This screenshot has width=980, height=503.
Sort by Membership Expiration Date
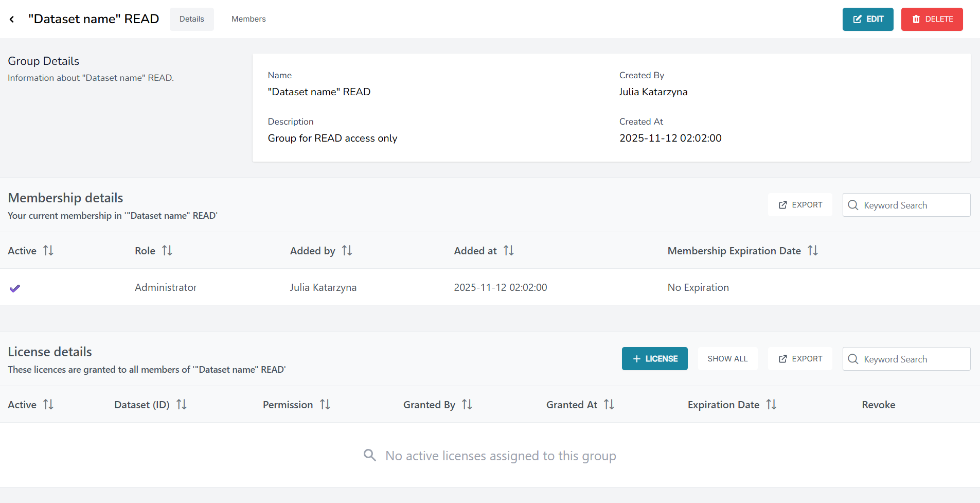pos(813,251)
